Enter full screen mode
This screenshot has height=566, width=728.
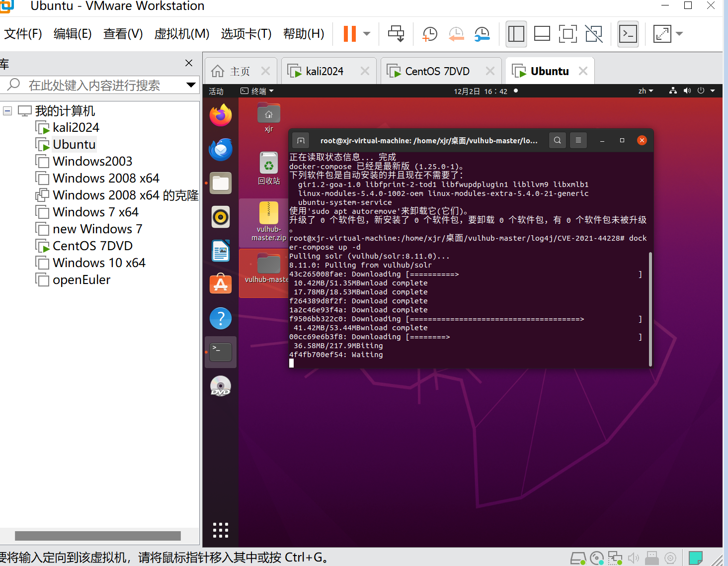[x=567, y=34]
